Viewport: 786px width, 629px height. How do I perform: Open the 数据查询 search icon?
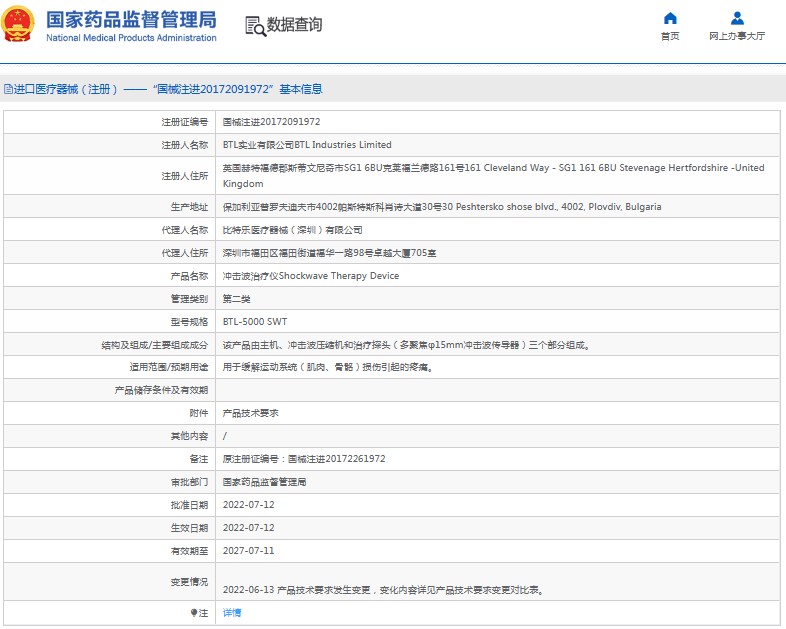[255, 26]
